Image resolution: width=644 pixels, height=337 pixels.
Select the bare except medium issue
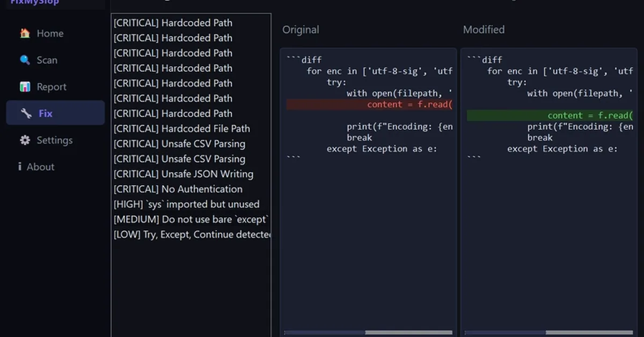click(x=191, y=219)
